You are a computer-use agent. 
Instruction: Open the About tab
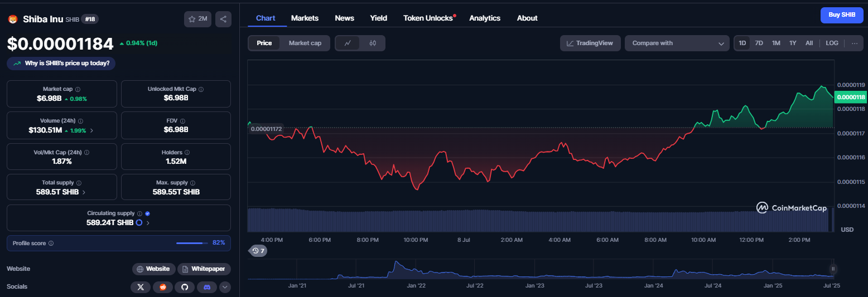(x=527, y=18)
